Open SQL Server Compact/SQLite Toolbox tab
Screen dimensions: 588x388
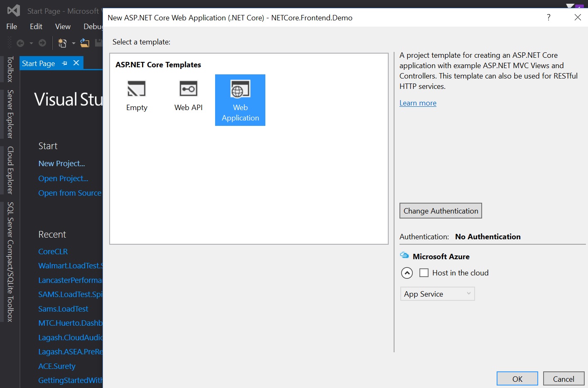coord(10,262)
